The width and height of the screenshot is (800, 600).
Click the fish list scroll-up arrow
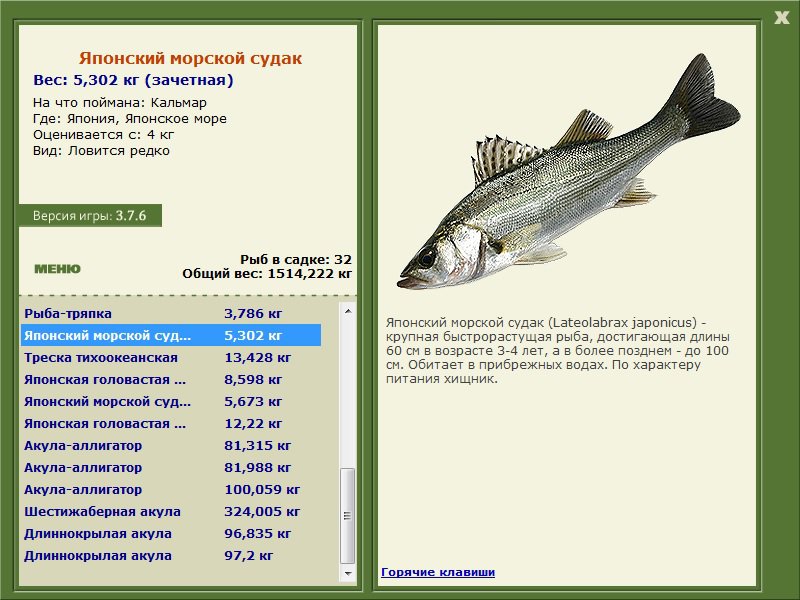coord(348,311)
